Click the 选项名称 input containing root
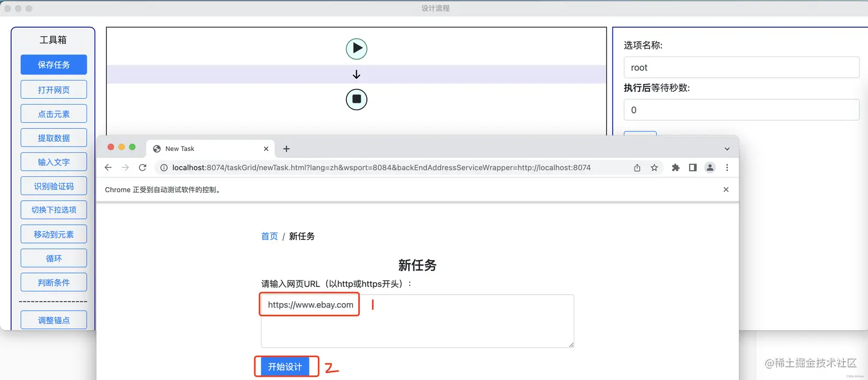Viewport: 868px width, 380px height. (741, 67)
